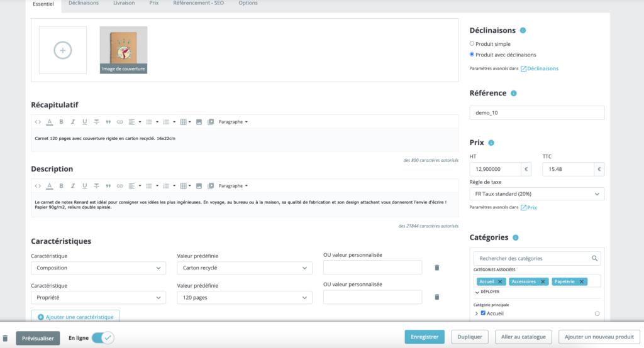Image resolution: width=644 pixels, height=348 pixels.
Task: Click the Référence input field
Action: [x=536, y=112]
